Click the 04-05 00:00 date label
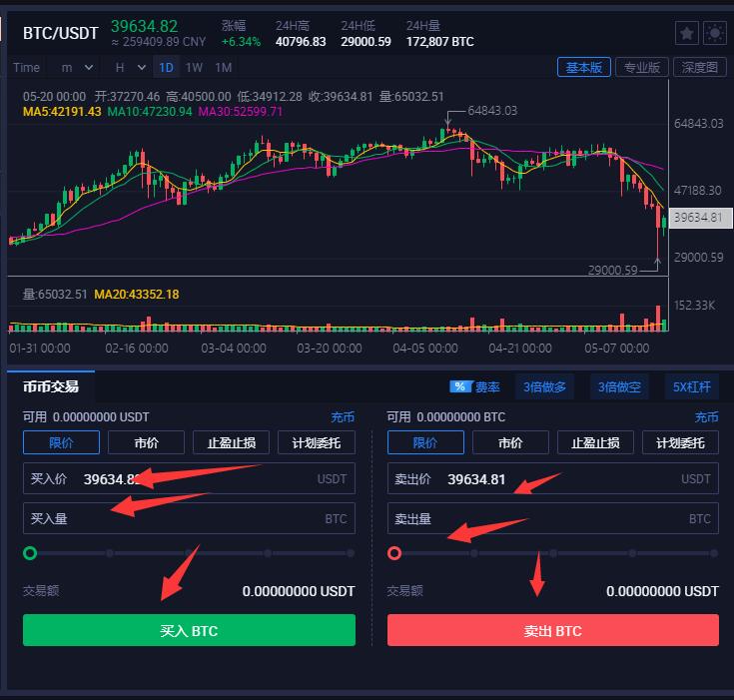This screenshot has height=700, width=734. tap(425, 349)
